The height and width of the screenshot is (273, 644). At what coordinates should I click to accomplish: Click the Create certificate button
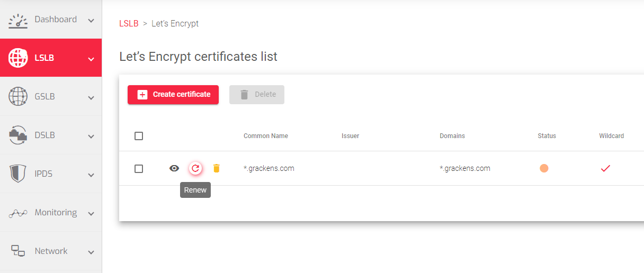coord(173,95)
